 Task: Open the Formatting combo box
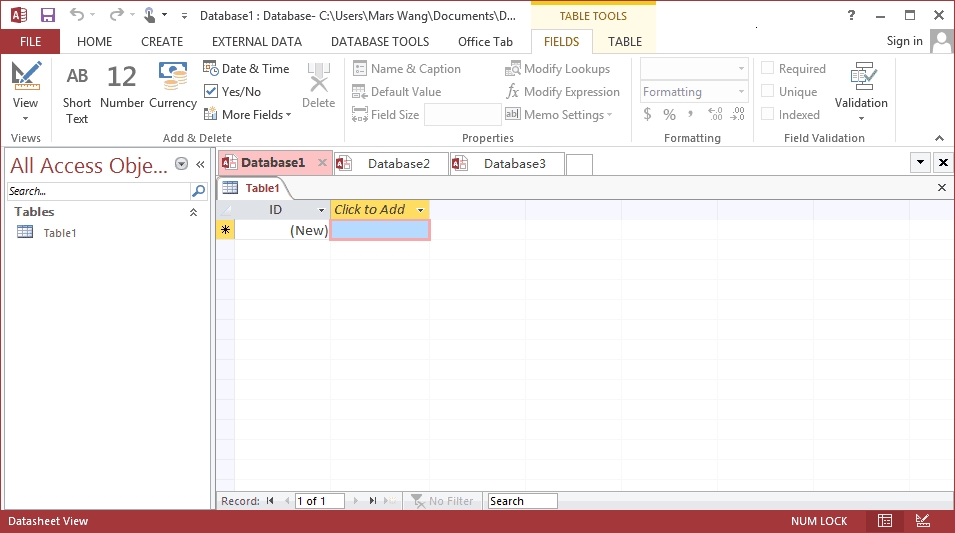click(x=694, y=92)
